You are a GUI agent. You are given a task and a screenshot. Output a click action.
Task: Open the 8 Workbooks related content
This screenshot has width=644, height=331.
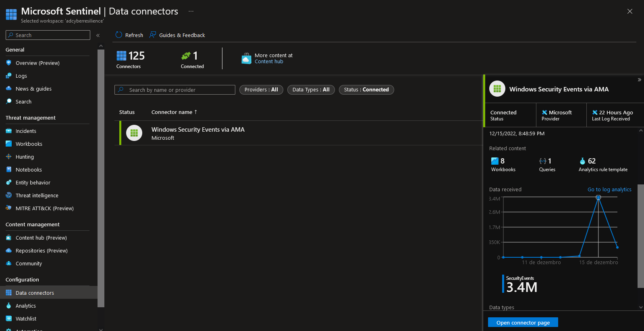(x=503, y=165)
